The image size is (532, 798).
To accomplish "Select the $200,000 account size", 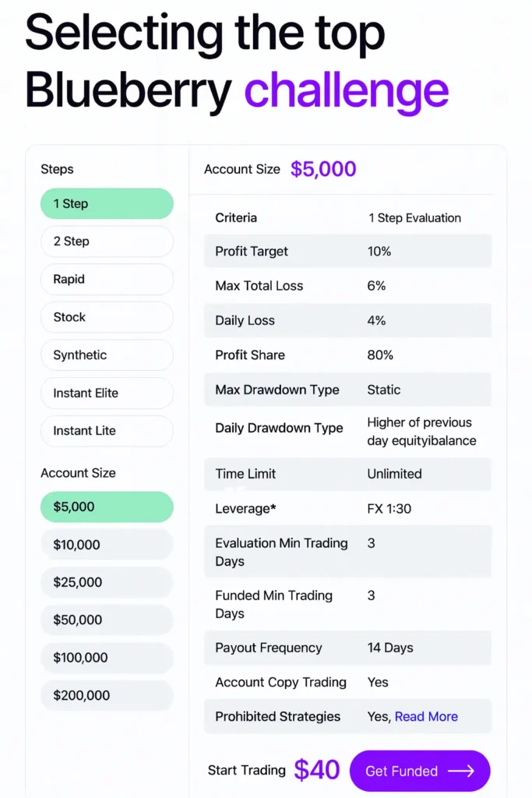I will pos(107,695).
